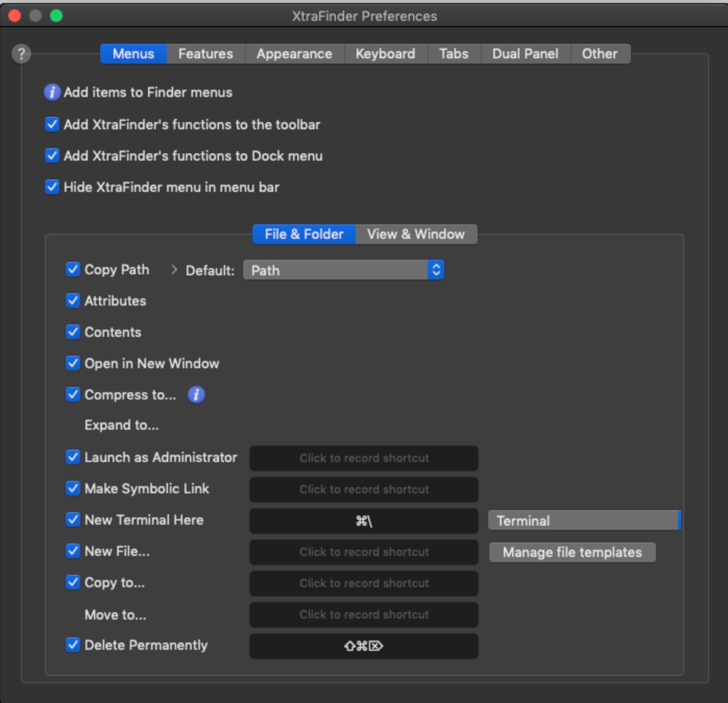Open the Dual Panel tab

(x=525, y=54)
